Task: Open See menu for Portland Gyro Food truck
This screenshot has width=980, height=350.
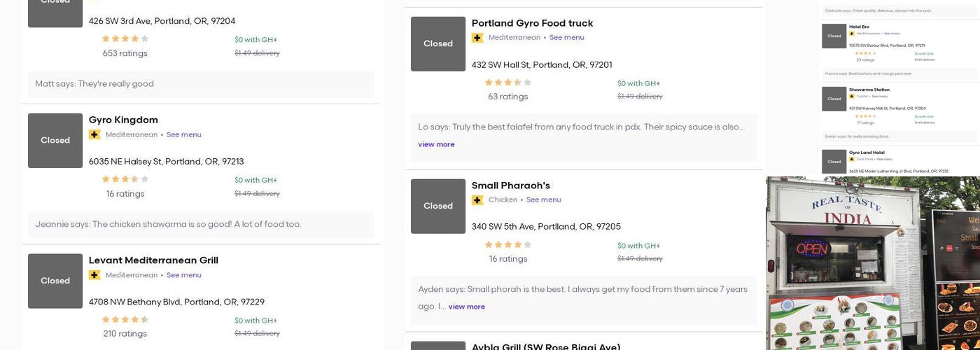Action: coord(566,38)
